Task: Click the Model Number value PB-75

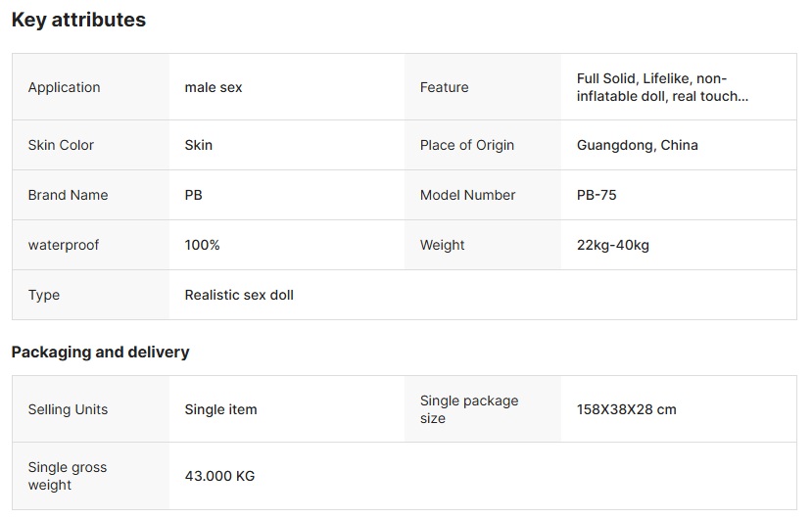Action: [597, 195]
